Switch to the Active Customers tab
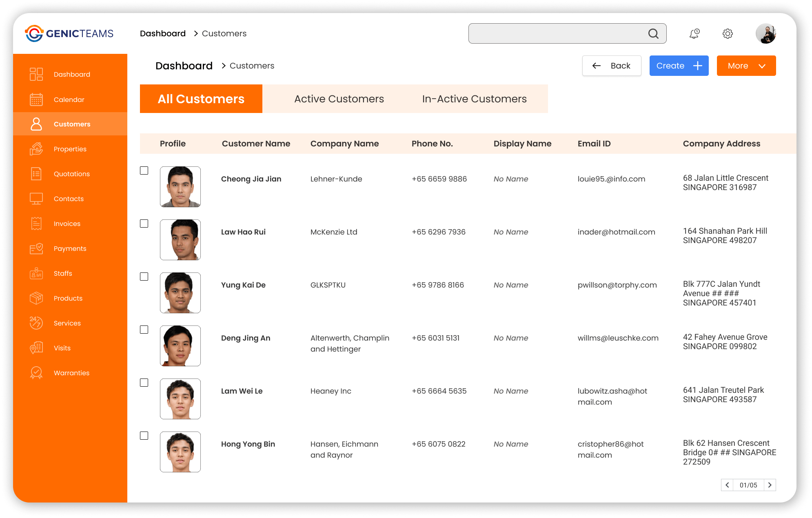Screen dimensions: 812x518 (x=339, y=99)
